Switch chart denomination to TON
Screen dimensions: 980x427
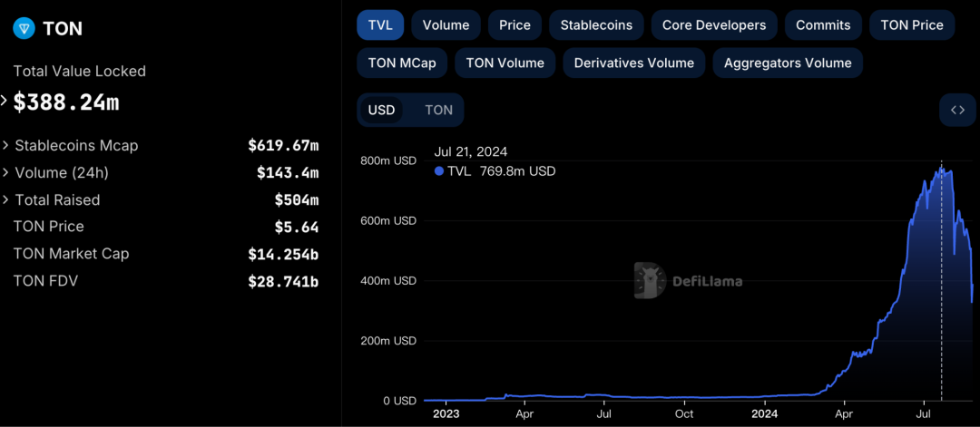(x=438, y=110)
